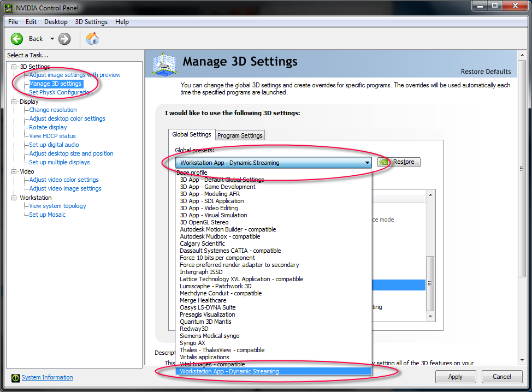Click the Restore Defaults link
The image size is (532, 392).
486,72
